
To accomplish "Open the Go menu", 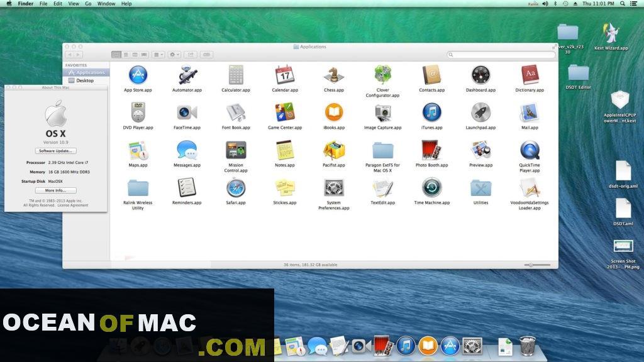I will pyautogui.click(x=88, y=4).
